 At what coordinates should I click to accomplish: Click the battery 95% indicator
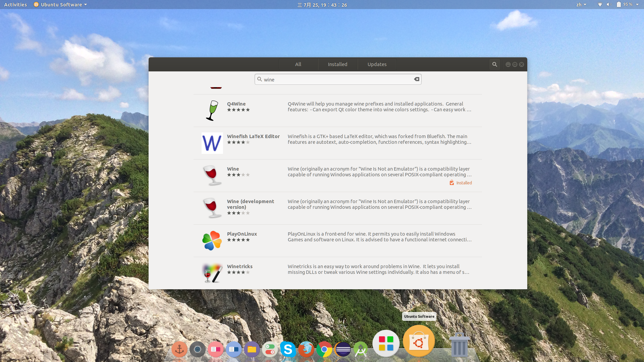coord(624,5)
